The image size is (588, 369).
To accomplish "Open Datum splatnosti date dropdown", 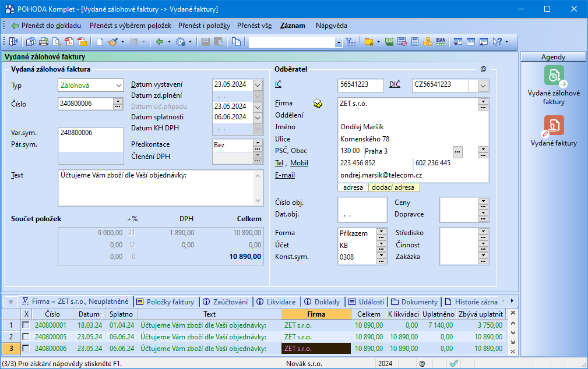I will (258, 118).
